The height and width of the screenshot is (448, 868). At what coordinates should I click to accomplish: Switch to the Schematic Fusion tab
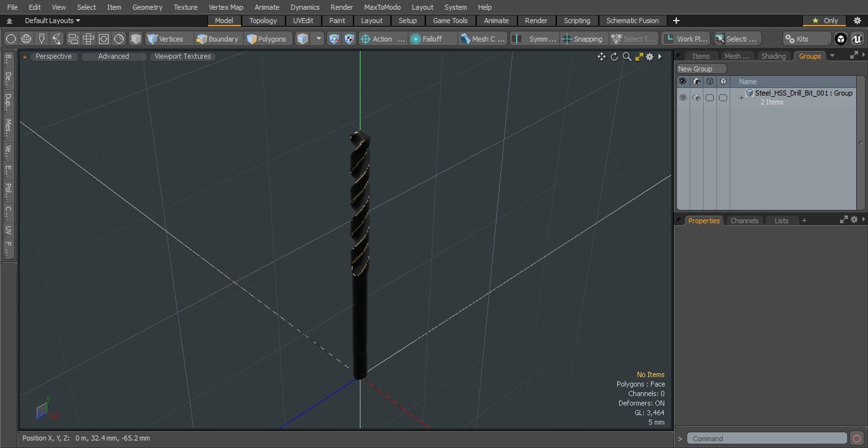click(632, 20)
